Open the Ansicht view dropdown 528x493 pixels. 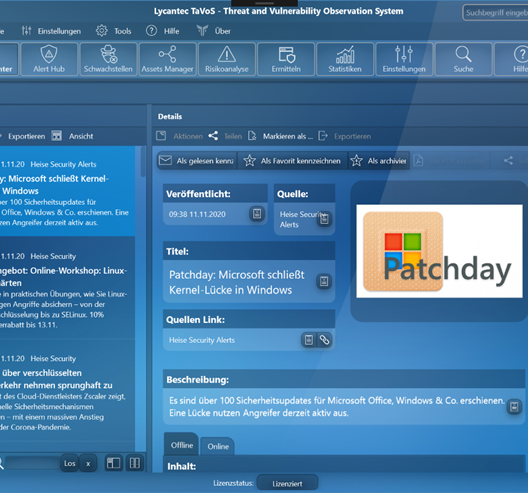(72, 136)
